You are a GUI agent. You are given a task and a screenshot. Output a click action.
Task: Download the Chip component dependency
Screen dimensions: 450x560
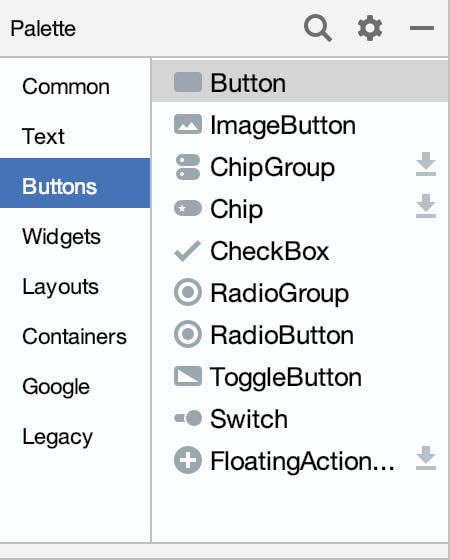426,206
